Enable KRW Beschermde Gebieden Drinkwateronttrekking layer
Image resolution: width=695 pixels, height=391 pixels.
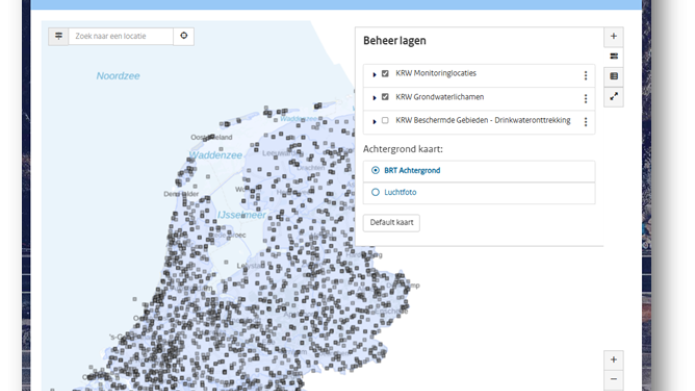385,120
